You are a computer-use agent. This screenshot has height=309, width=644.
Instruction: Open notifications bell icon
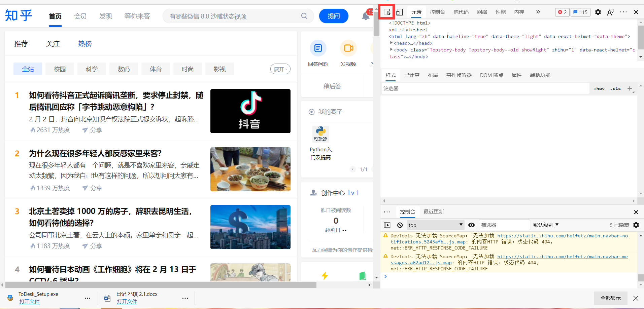pyautogui.click(x=366, y=16)
